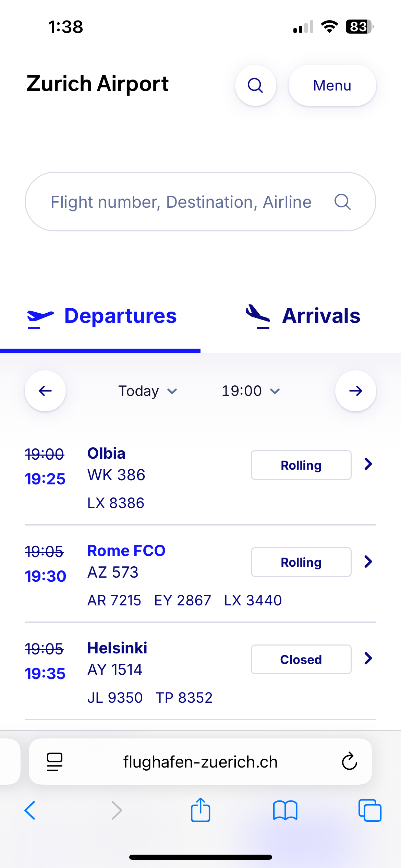The height and width of the screenshot is (868, 401).
Task: Open the Menu button
Action: tap(332, 85)
